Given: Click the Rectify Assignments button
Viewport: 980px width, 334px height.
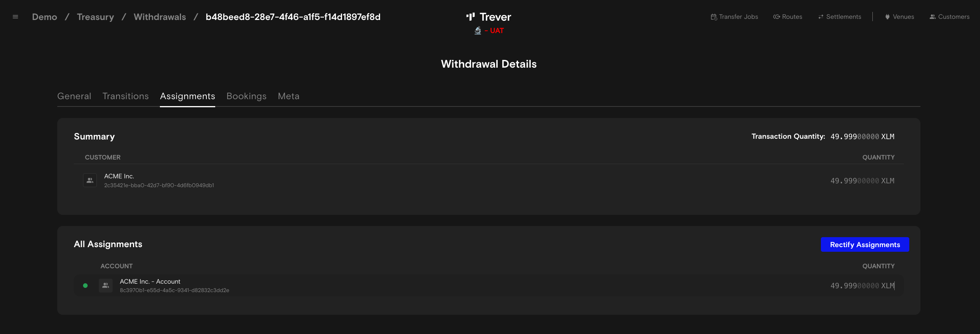Looking at the screenshot, I should click(x=865, y=245).
